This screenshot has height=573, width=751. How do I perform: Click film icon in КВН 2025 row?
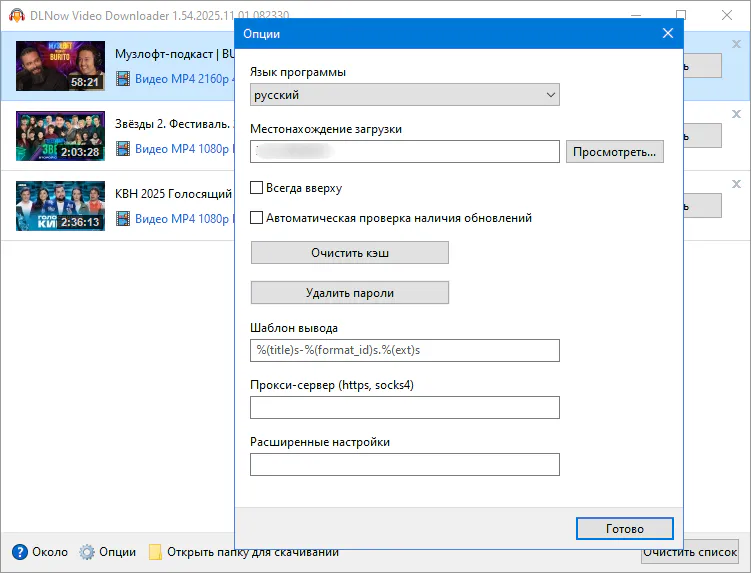pyautogui.click(x=123, y=218)
